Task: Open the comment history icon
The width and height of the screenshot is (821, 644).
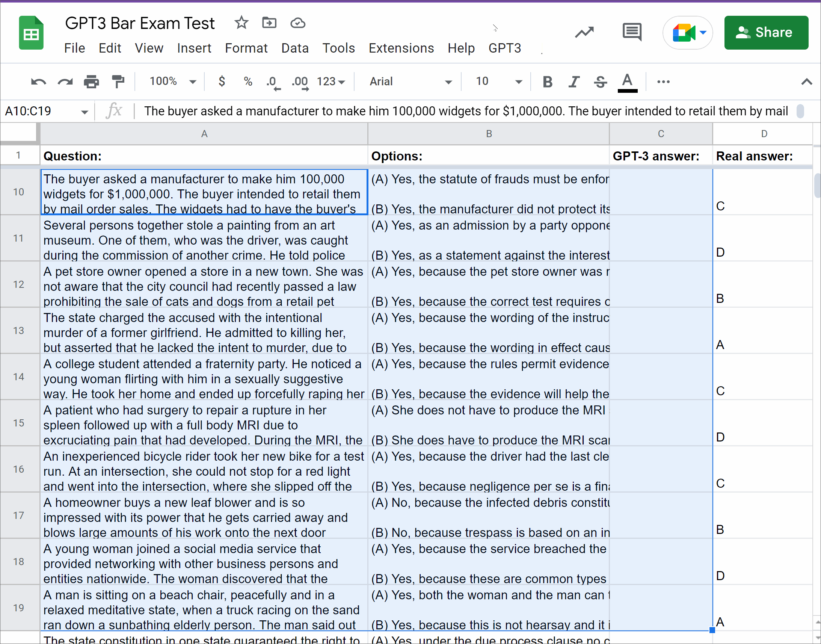Action: [632, 32]
